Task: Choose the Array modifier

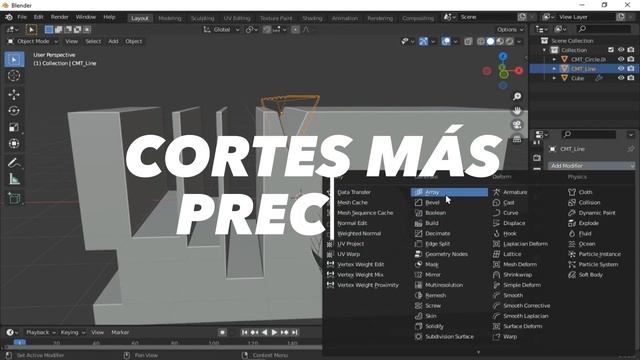Action: pos(449,192)
